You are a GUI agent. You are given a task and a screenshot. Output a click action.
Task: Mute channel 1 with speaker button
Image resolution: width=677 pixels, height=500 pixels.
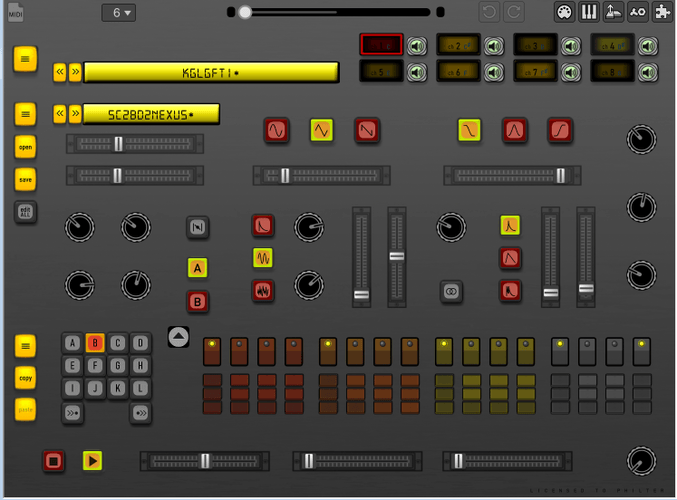(x=418, y=46)
